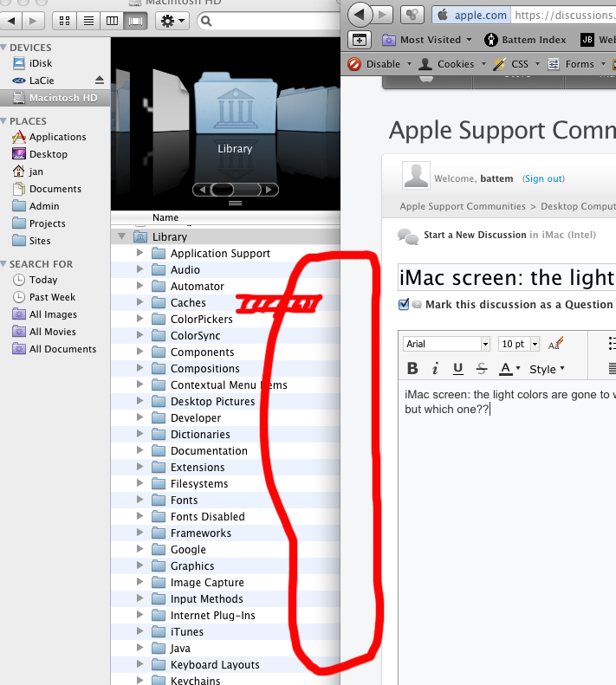Screen dimensions: 616x685
Task: Collapse the DEVICES sidebar section
Action: [x=3, y=47]
